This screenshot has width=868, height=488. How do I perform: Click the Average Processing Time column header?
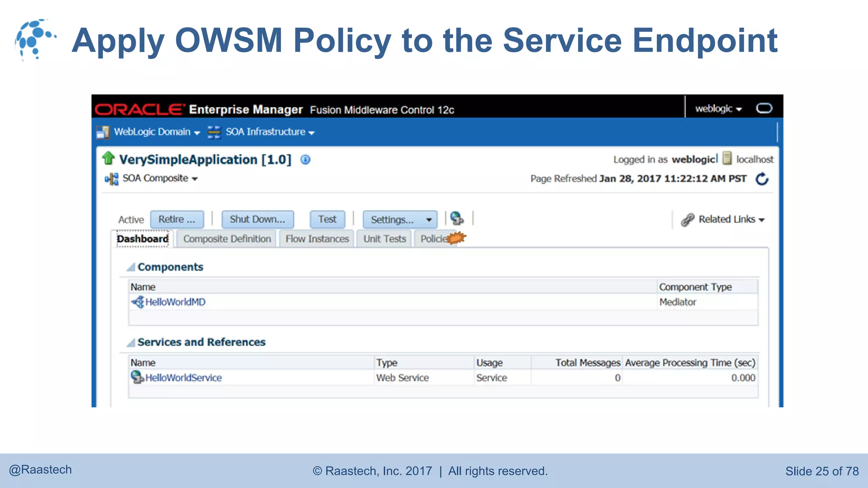click(x=690, y=363)
